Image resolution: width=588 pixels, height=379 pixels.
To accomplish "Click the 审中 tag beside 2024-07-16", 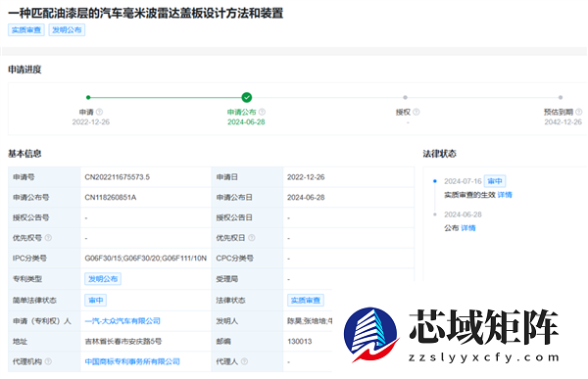I will [x=495, y=181].
